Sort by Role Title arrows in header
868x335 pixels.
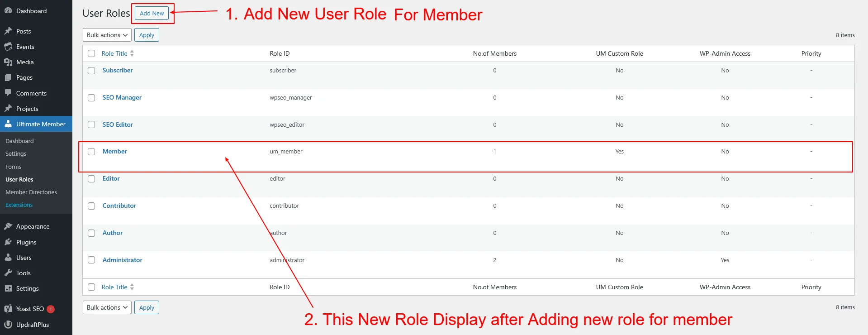tap(132, 53)
